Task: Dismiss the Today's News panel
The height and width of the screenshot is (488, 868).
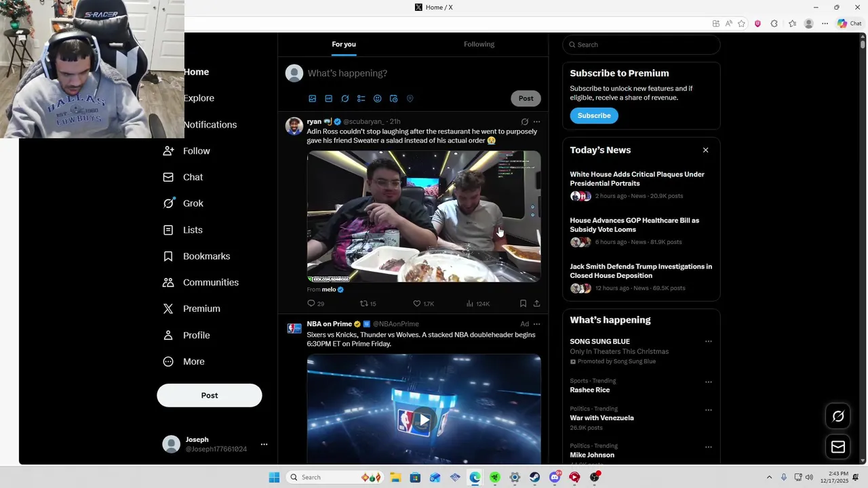Action: point(705,150)
